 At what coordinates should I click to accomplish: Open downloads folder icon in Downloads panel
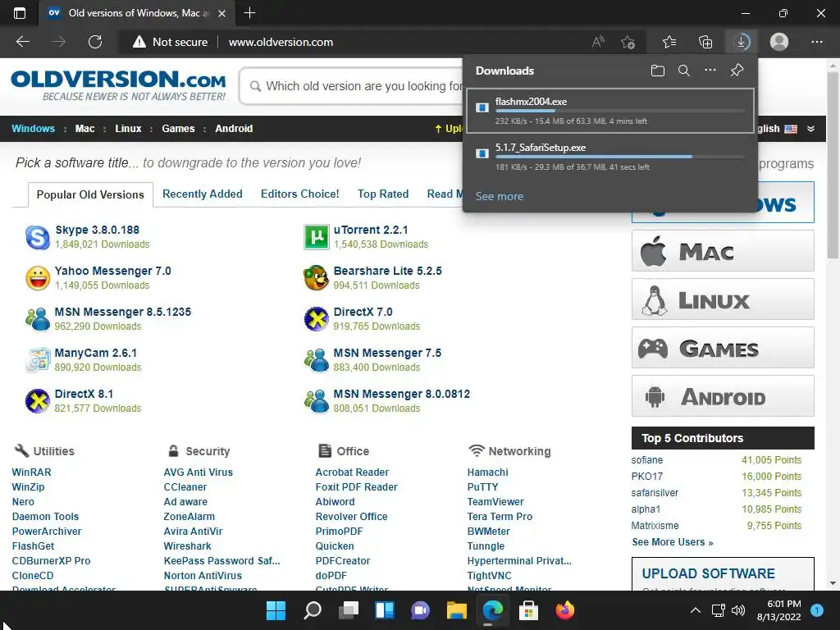pyautogui.click(x=657, y=71)
